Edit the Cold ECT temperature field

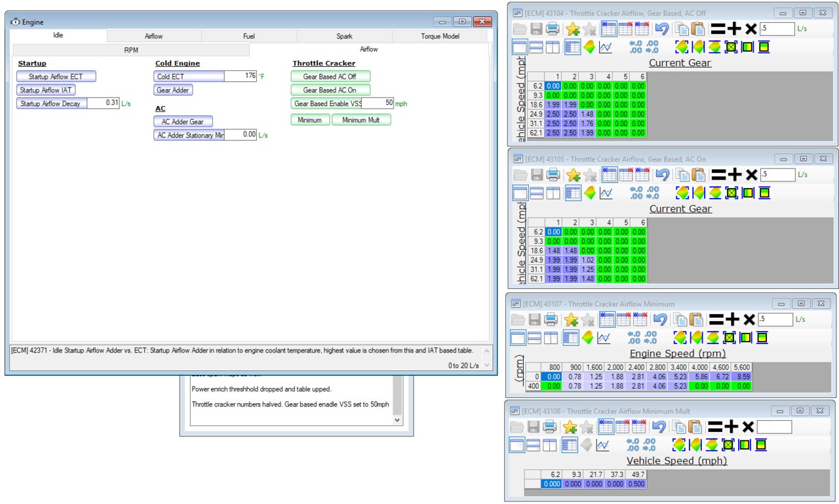pos(241,76)
